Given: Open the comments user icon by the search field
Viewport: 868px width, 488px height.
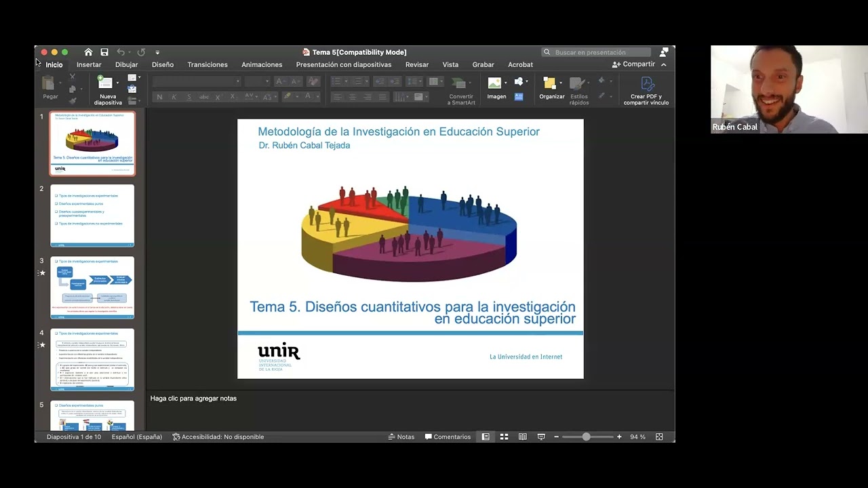Looking at the screenshot, I should tap(664, 52).
